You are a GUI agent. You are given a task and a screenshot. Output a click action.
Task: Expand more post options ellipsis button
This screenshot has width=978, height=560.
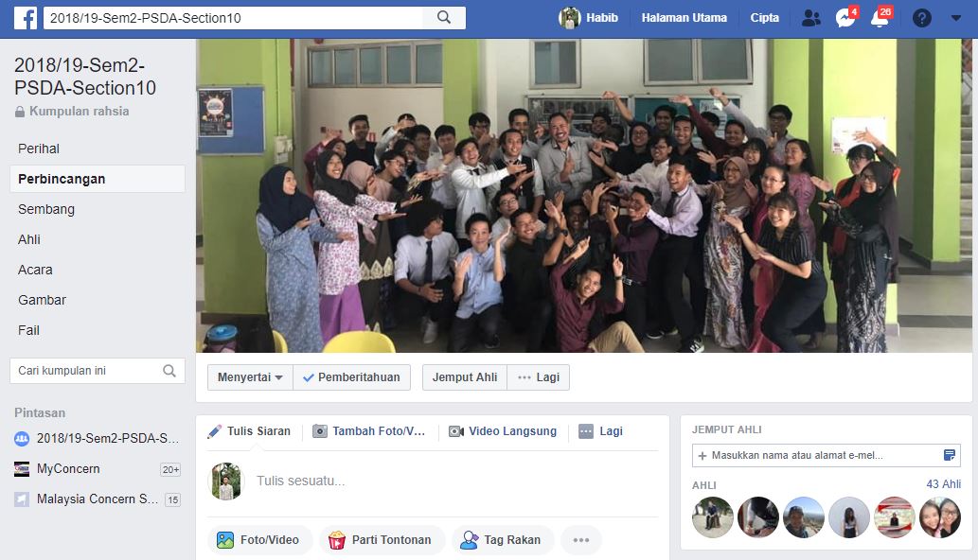580,540
